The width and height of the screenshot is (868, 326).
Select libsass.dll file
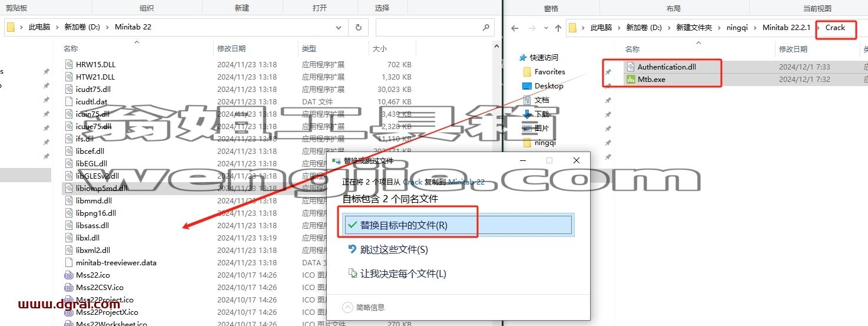point(92,226)
